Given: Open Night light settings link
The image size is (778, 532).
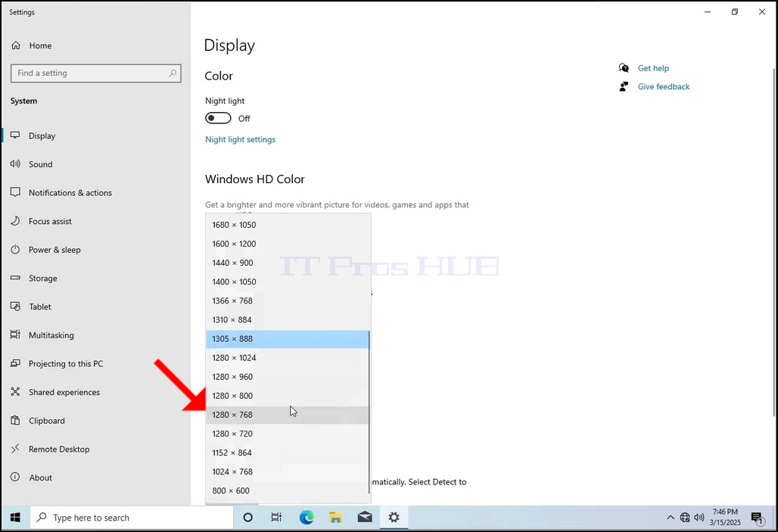Looking at the screenshot, I should click(x=240, y=139).
